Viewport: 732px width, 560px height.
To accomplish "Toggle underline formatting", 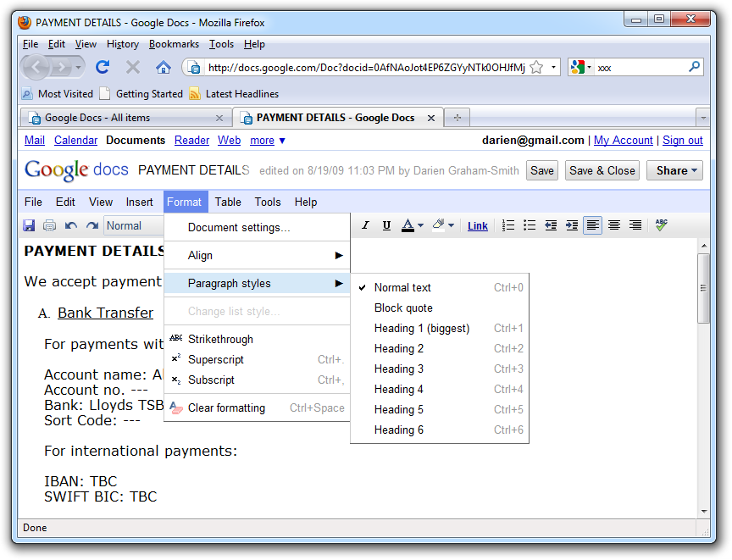I will click(x=386, y=225).
